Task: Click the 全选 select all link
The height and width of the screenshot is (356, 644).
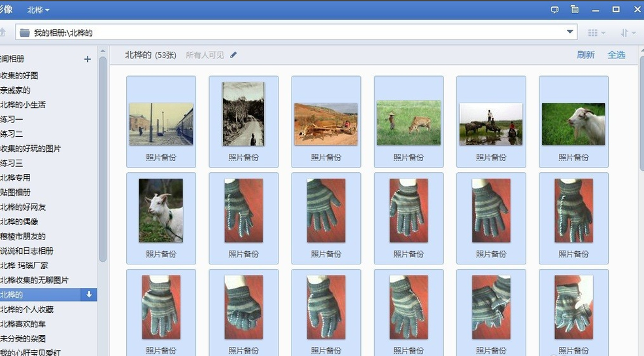Action: click(616, 55)
